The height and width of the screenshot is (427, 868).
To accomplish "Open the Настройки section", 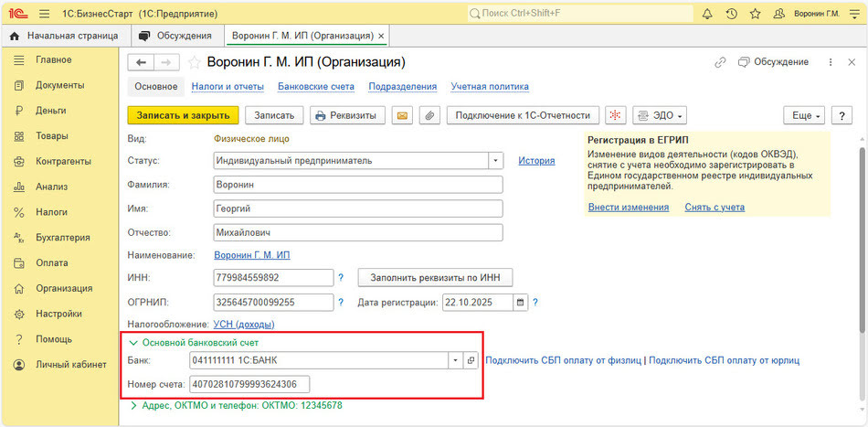I will pos(58,314).
